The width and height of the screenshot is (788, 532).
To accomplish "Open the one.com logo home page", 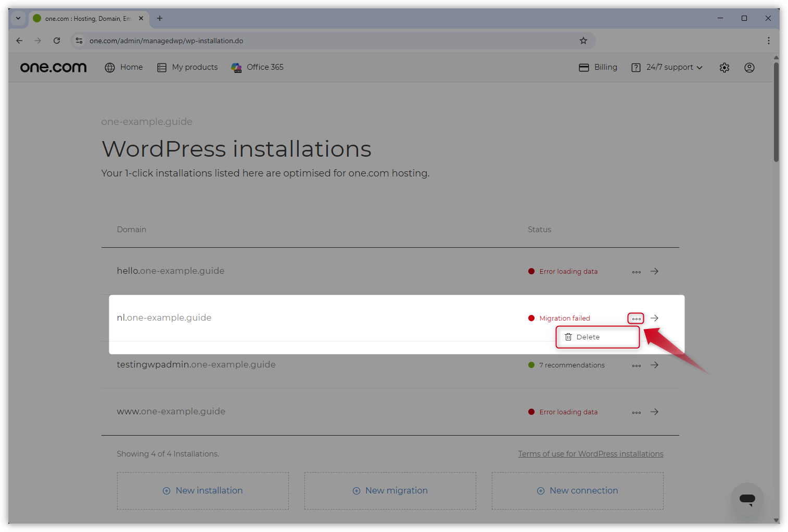I will pyautogui.click(x=53, y=67).
